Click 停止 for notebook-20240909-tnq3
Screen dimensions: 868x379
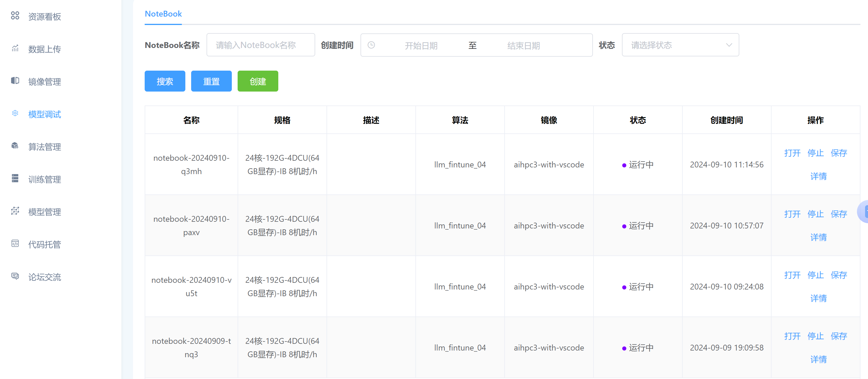(x=815, y=336)
